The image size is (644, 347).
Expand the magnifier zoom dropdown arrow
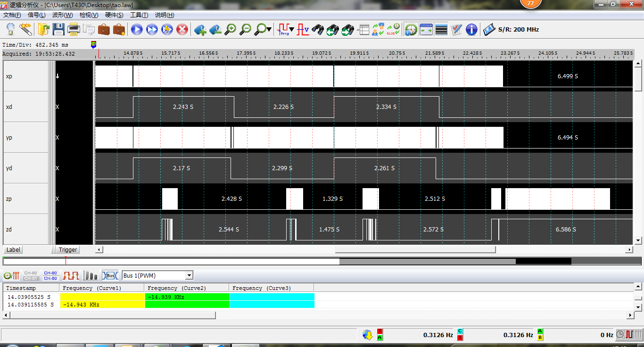click(x=269, y=30)
